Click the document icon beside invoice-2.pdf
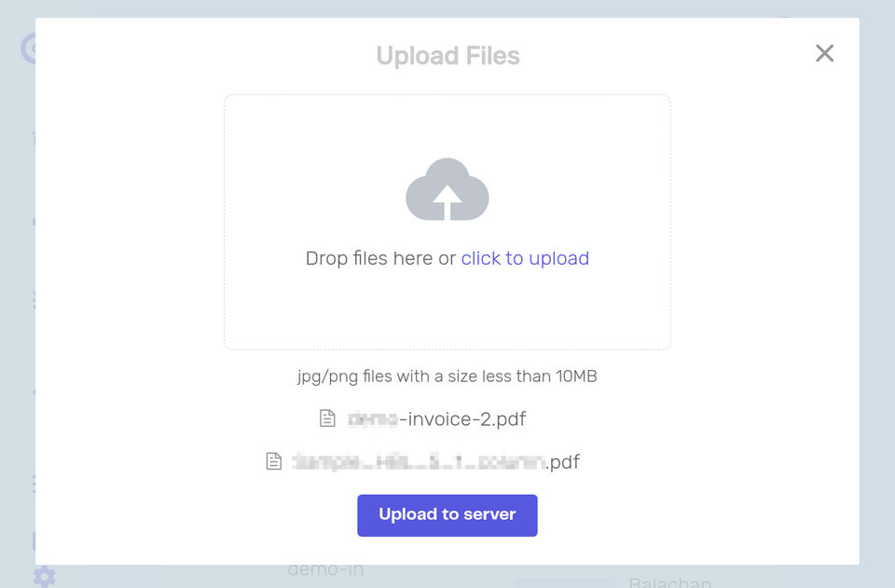895x588 pixels. pyautogui.click(x=327, y=418)
